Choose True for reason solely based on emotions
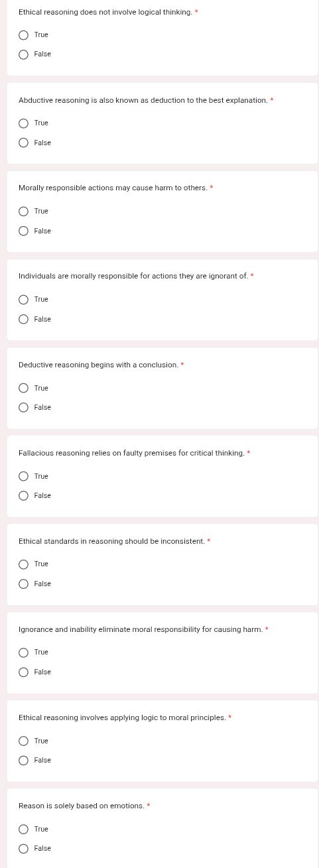The width and height of the screenshot is (319, 868). [23, 829]
